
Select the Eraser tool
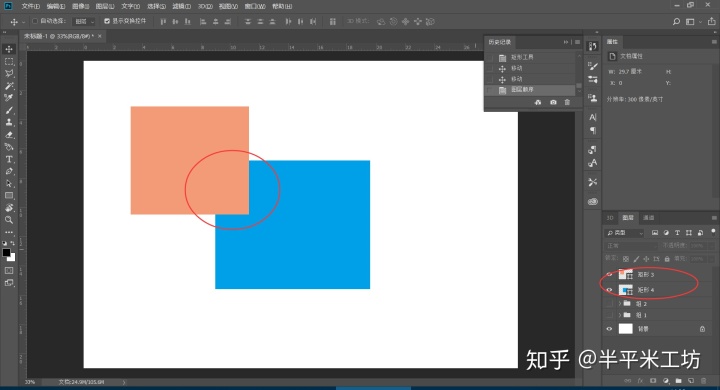[9, 135]
